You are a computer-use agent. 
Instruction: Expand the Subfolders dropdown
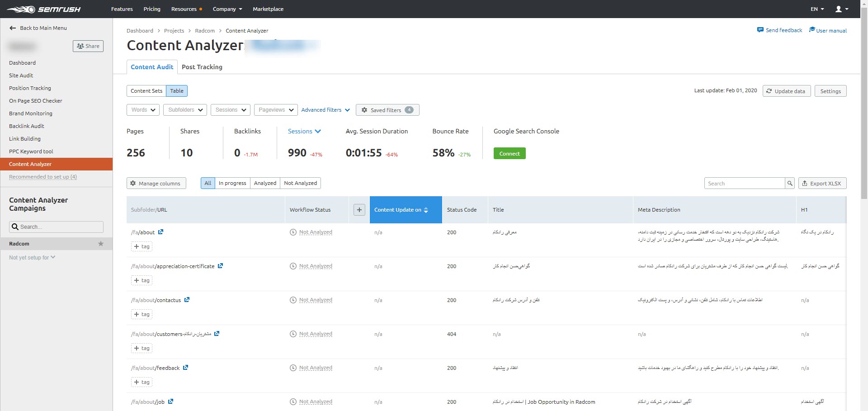[184, 110]
